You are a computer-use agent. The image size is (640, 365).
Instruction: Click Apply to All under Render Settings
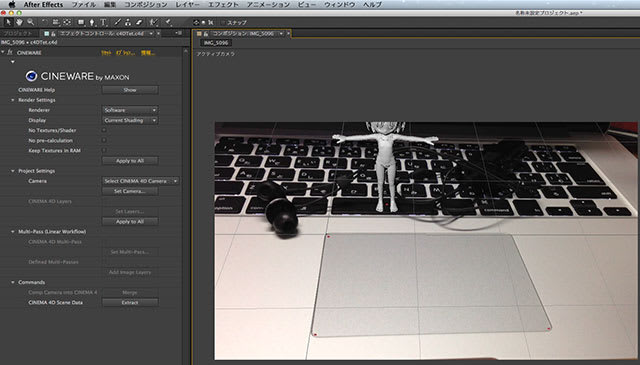pos(130,161)
